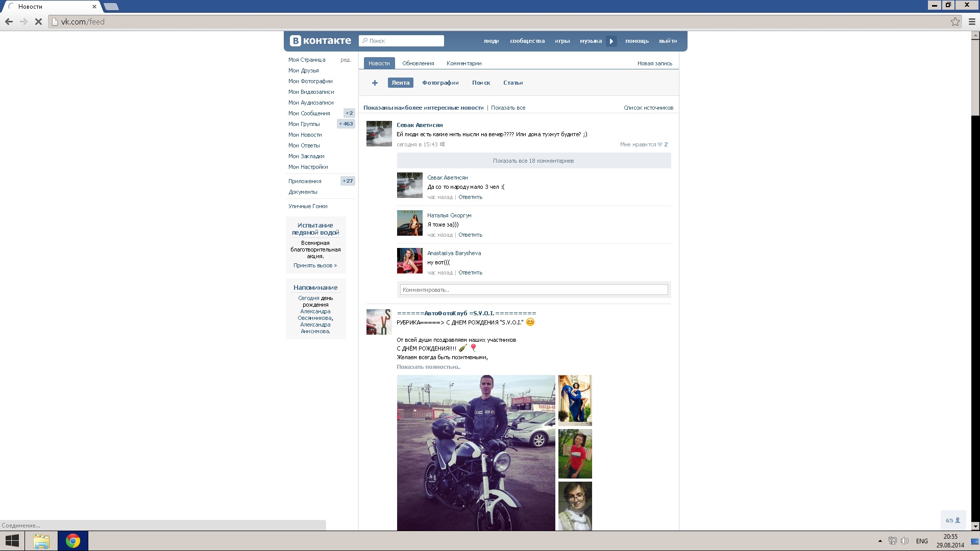Open File Explorer from taskbar
The image size is (980, 551).
(x=41, y=541)
